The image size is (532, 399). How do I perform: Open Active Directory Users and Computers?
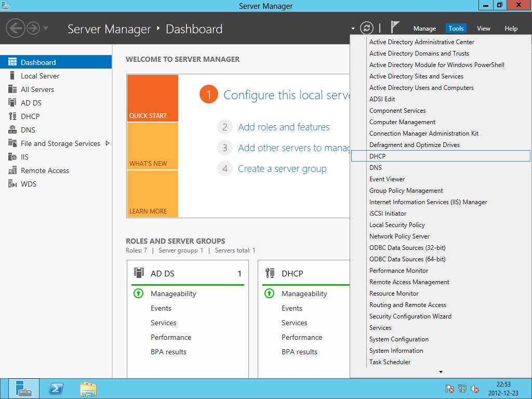click(441, 87)
